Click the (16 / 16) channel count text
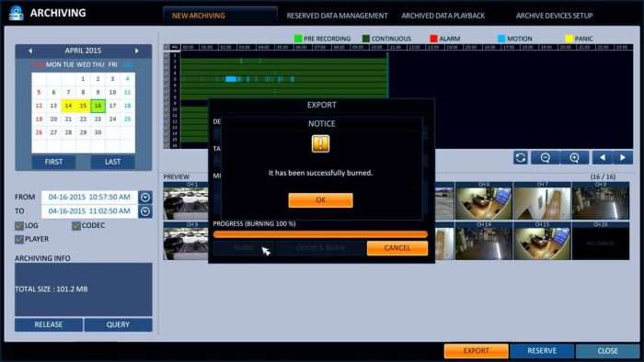This screenshot has width=644, height=362. (603, 176)
